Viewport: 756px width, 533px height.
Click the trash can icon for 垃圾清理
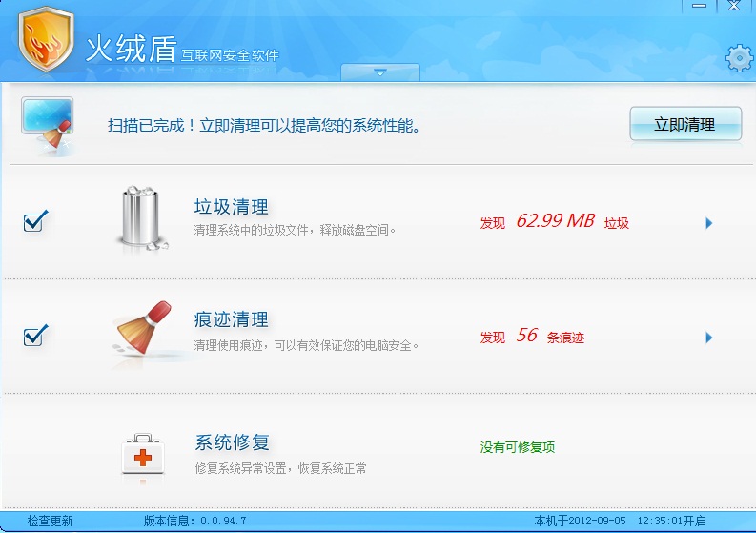[141, 218]
